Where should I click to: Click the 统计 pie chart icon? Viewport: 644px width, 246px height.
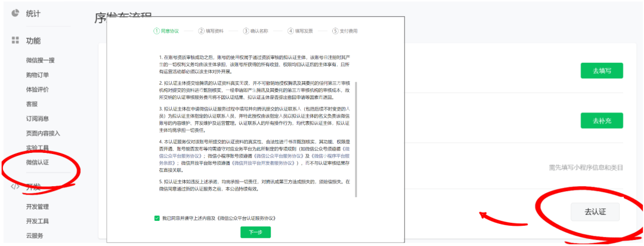coord(15,13)
